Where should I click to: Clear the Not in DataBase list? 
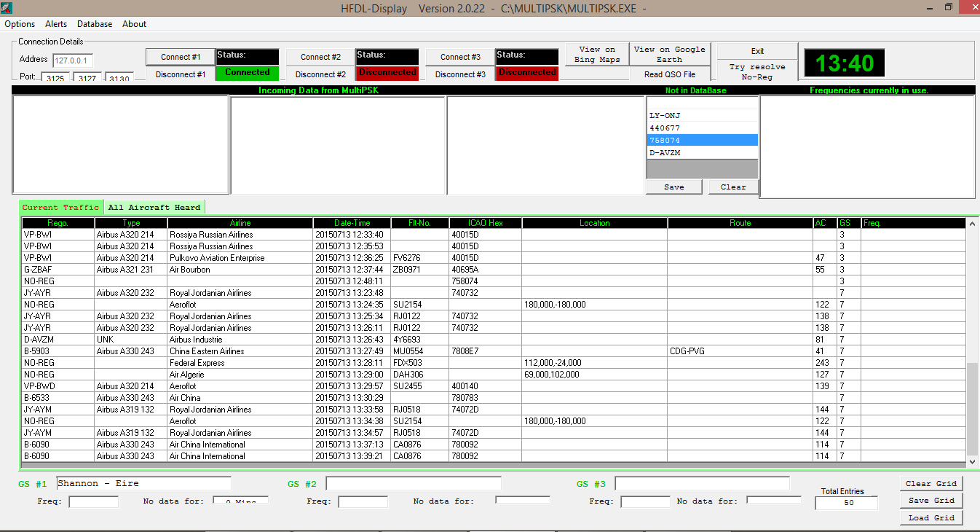pyautogui.click(x=732, y=187)
